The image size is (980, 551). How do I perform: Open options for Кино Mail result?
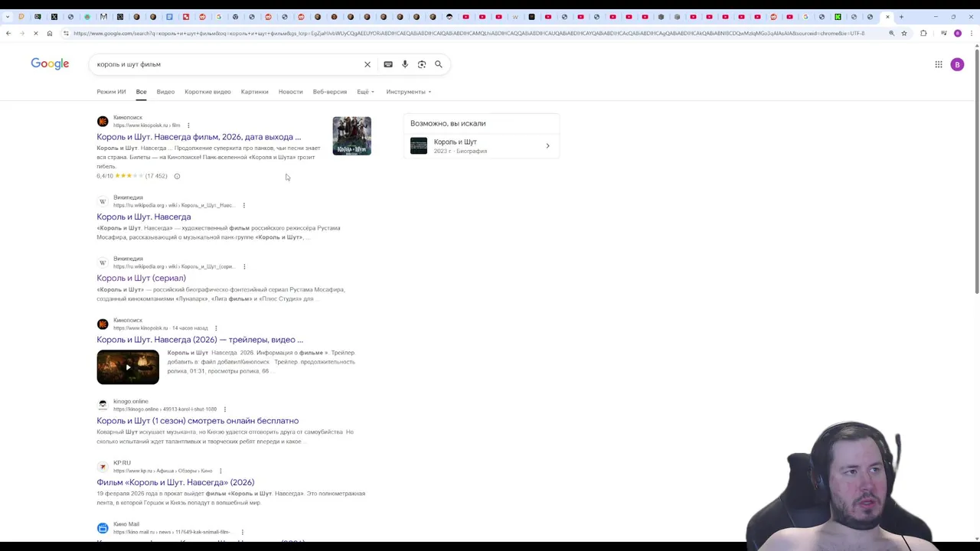click(243, 532)
